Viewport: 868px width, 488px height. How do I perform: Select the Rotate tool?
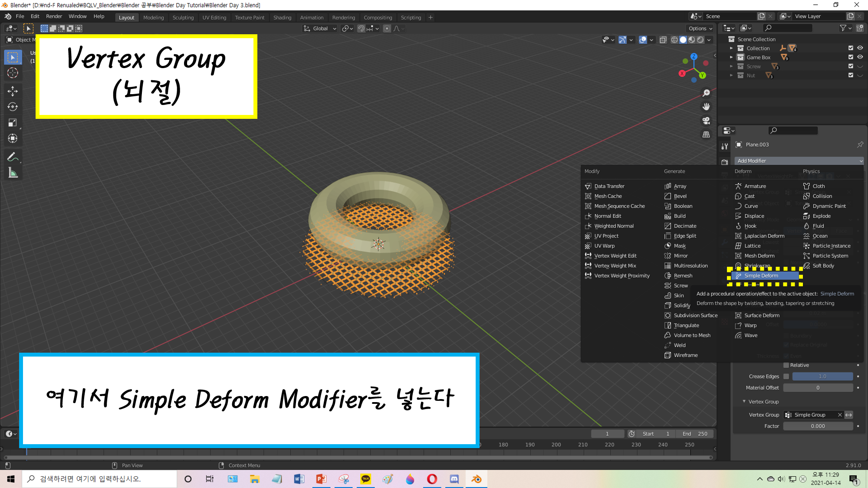point(13,107)
